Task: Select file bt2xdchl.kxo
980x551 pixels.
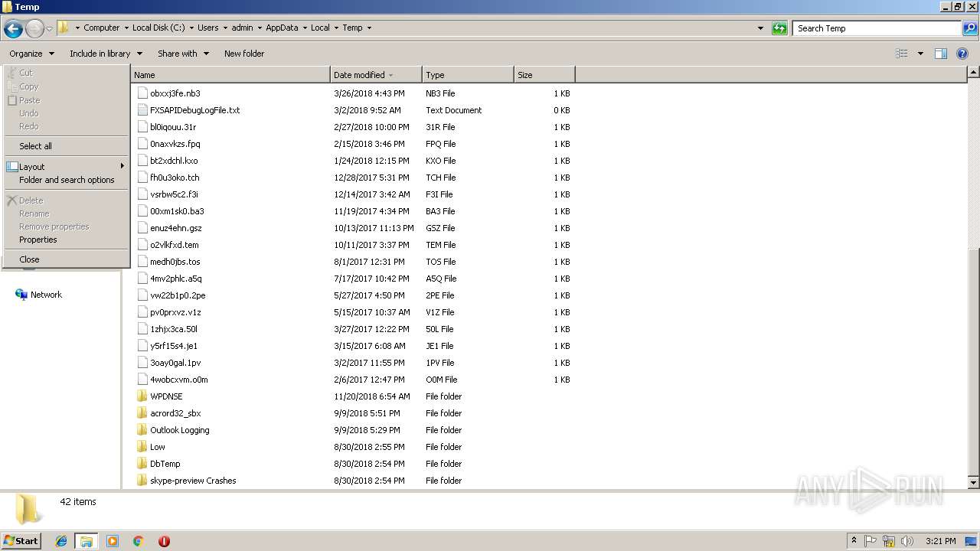Action: [174, 161]
